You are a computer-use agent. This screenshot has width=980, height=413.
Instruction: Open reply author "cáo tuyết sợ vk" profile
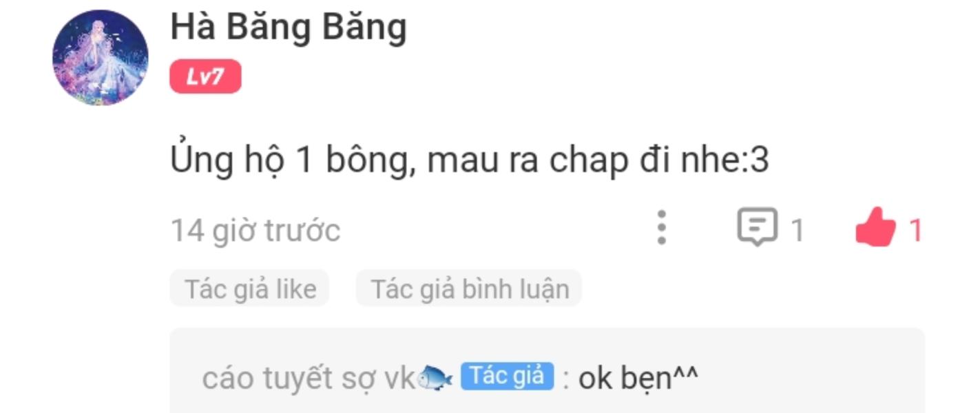click(309, 378)
